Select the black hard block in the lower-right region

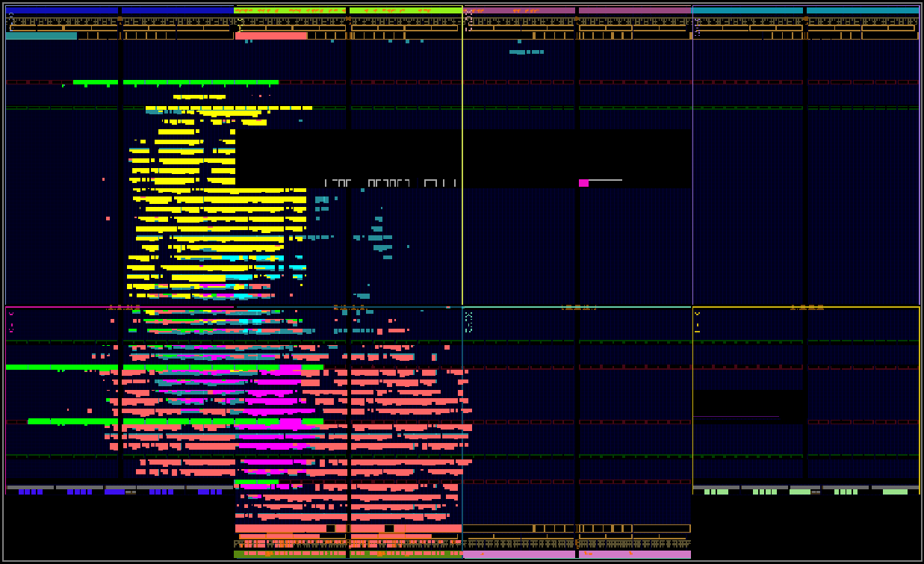coord(749,407)
